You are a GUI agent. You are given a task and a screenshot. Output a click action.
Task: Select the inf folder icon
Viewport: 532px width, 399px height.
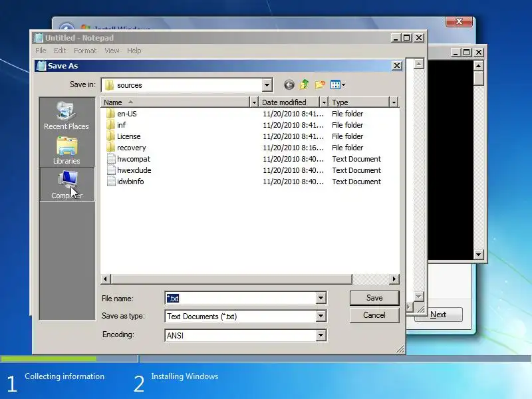110,125
